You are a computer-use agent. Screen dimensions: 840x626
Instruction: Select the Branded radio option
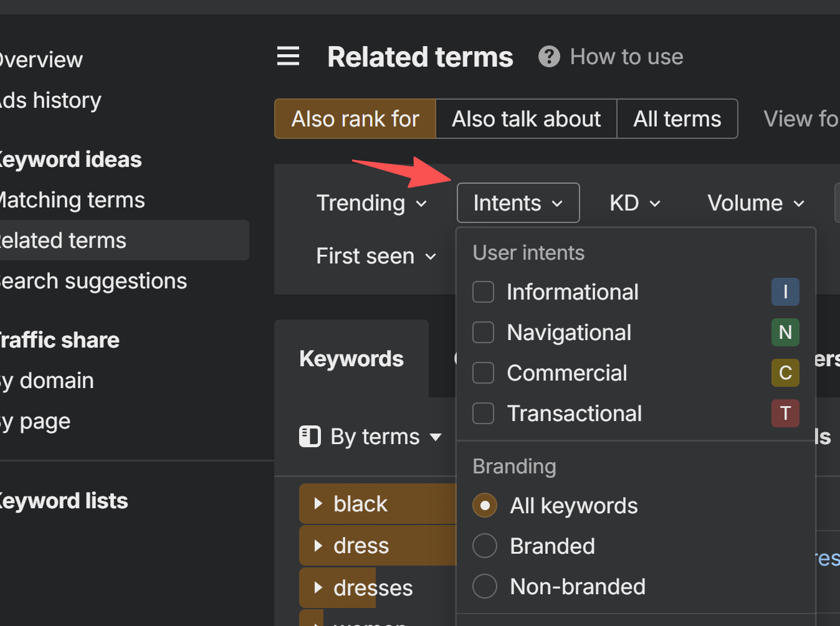tap(485, 546)
